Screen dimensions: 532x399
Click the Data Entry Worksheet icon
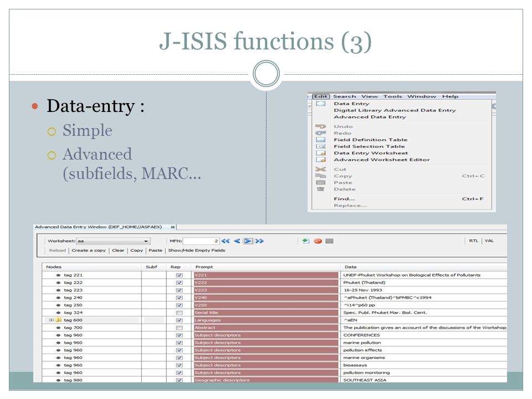[321, 153]
